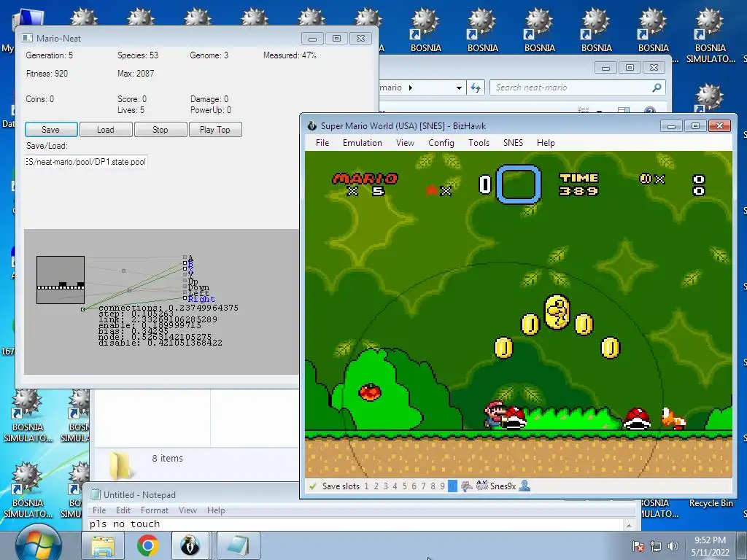Open the BizHawk SNES menu

pos(513,143)
